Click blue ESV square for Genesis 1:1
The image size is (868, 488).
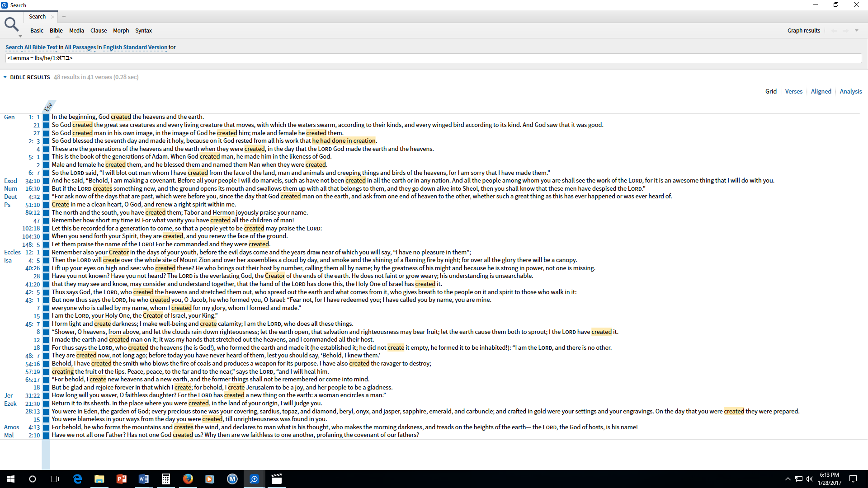pyautogui.click(x=46, y=117)
